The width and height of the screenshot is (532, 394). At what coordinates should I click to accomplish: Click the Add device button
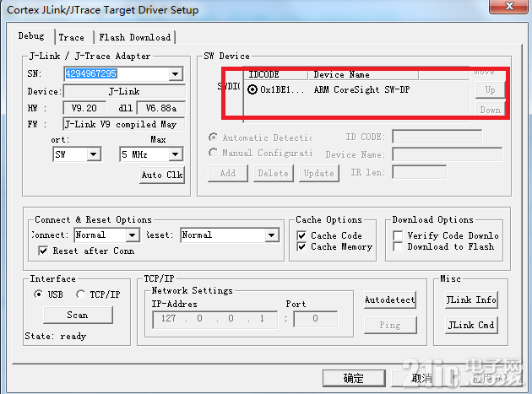[x=228, y=173]
